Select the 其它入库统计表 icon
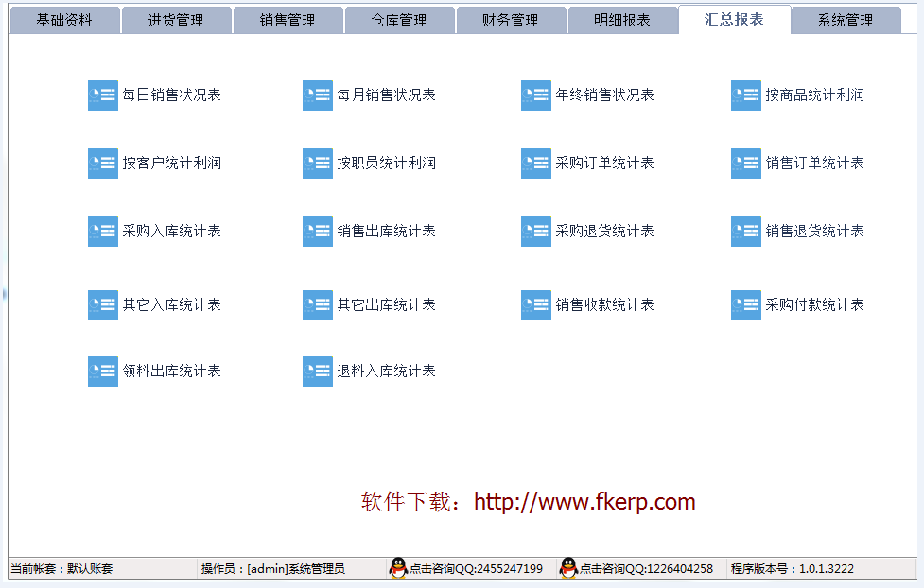 [102, 305]
